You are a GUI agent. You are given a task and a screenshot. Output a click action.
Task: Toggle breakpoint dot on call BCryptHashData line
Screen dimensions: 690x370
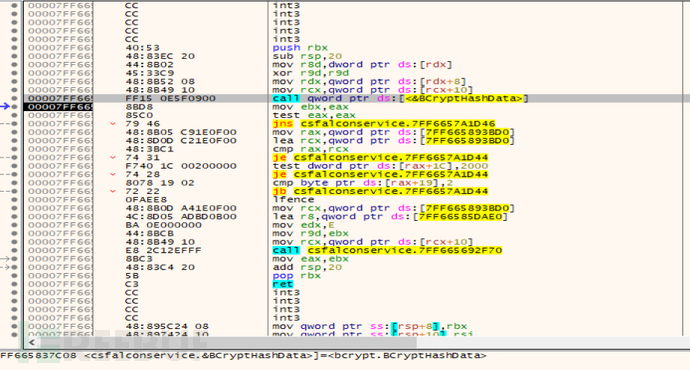point(15,98)
